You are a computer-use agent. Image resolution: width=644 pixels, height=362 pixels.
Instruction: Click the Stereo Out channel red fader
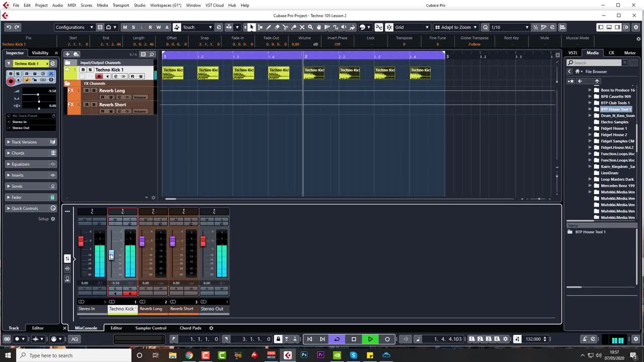[203, 241]
